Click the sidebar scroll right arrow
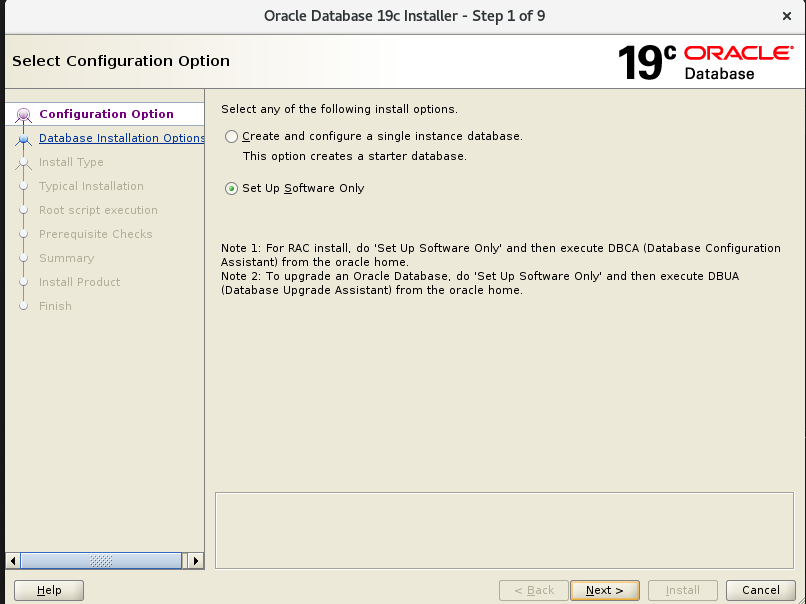This screenshot has width=806, height=604. (x=195, y=561)
